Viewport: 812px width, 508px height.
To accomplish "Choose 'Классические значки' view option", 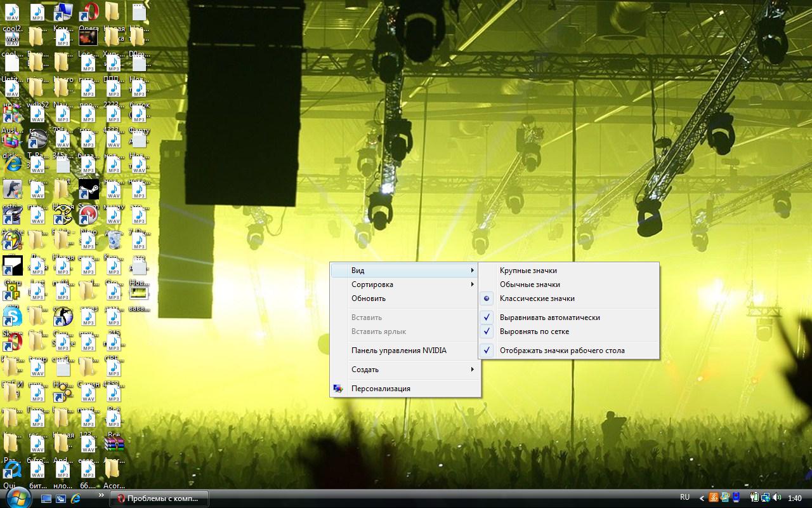I will pyautogui.click(x=568, y=298).
